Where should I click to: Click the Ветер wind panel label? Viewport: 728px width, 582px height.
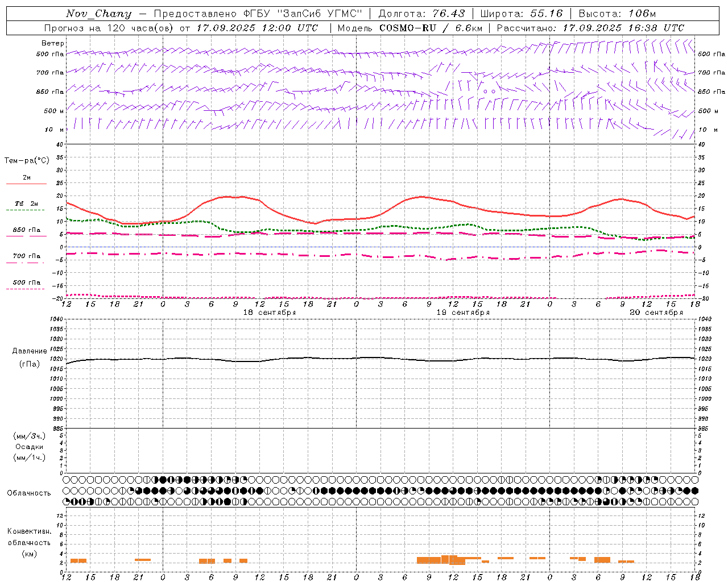53,43
